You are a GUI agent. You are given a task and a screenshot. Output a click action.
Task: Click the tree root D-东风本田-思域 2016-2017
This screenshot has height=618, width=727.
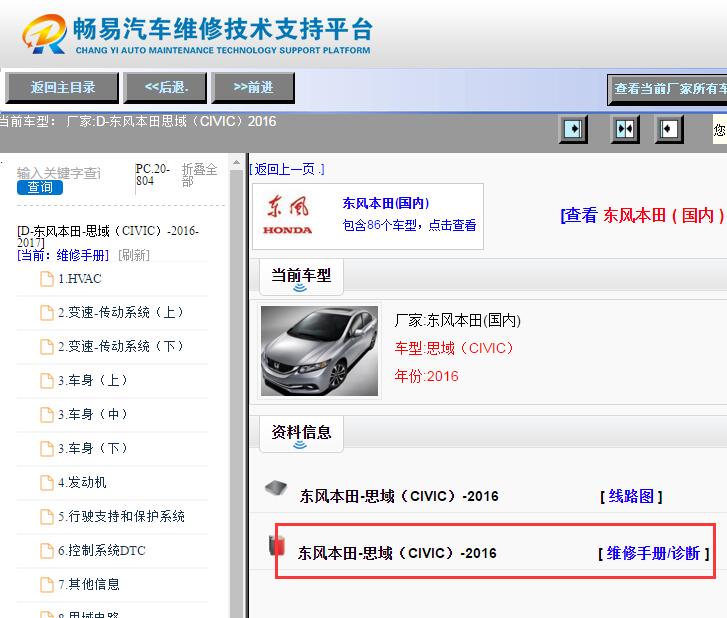[108, 236]
